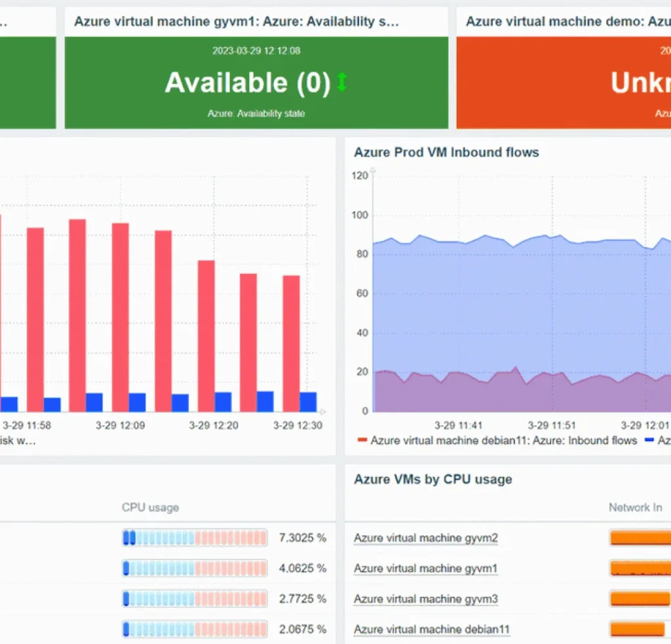This screenshot has height=644, width=671.
Task: Click the Azure VMs by CPU usage title
Action: [x=433, y=480]
